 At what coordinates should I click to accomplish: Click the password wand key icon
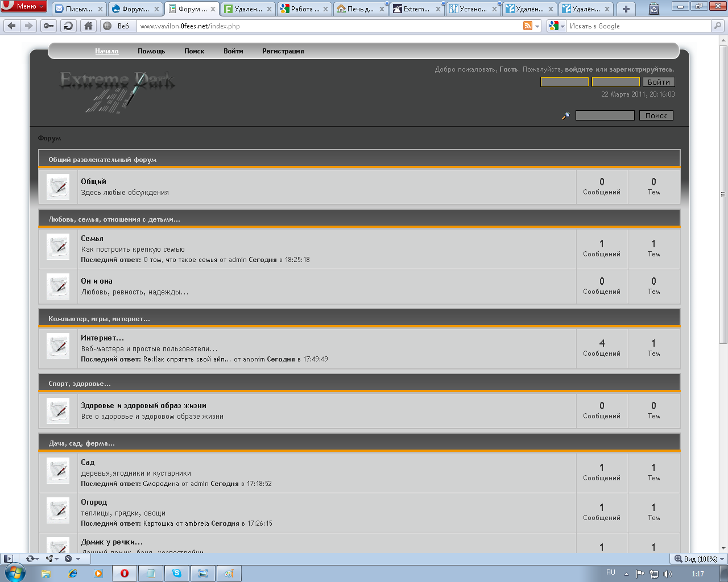(x=49, y=26)
